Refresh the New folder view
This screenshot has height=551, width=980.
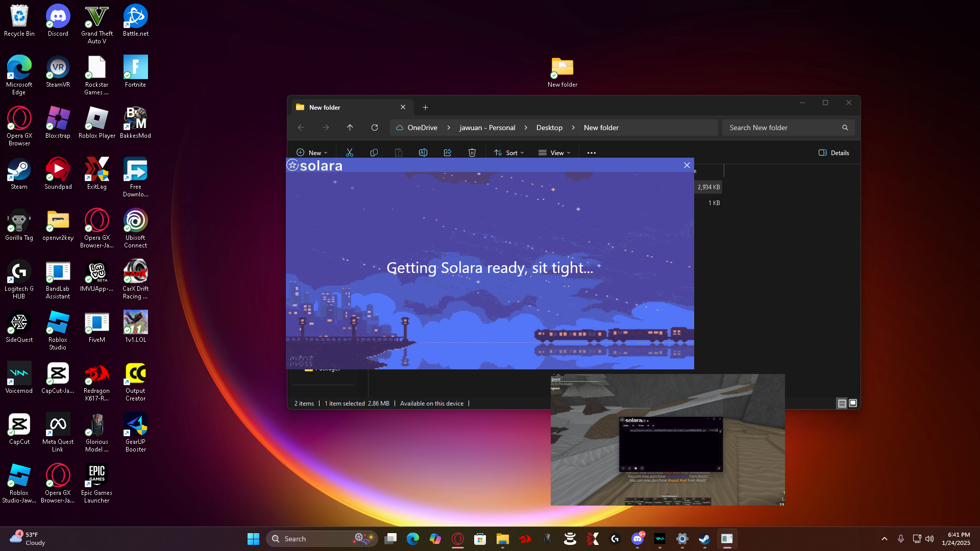click(375, 128)
